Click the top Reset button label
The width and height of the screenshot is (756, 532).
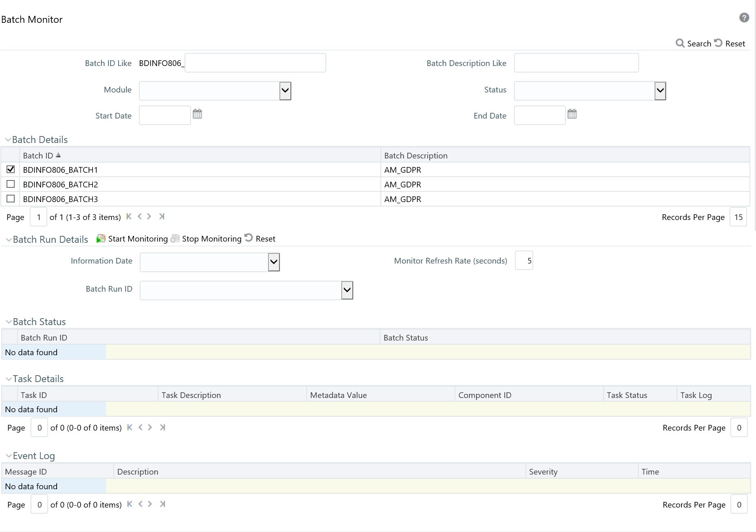(x=735, y=44)
